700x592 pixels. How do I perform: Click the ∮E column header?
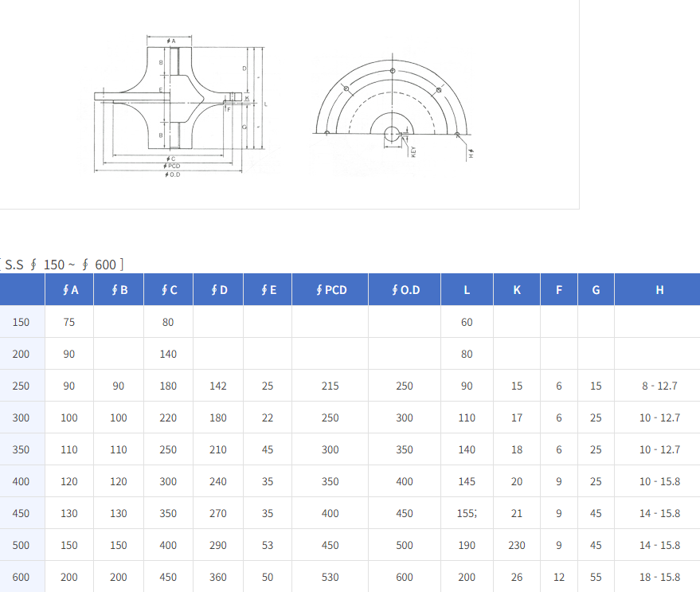[268, 290]
